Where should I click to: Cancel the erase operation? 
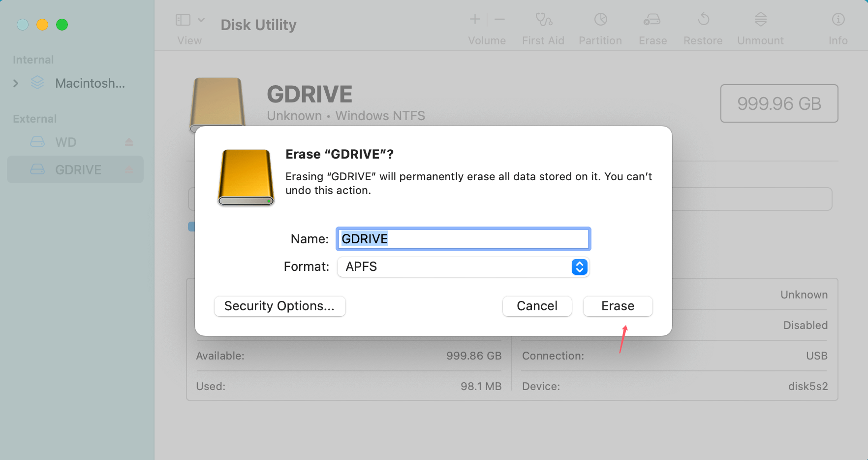click(x=537, y=306)
